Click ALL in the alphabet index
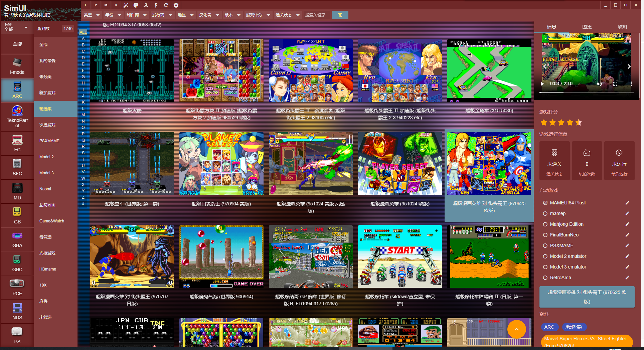Viewport: 644px width, 350px height. tap(83, 32)
